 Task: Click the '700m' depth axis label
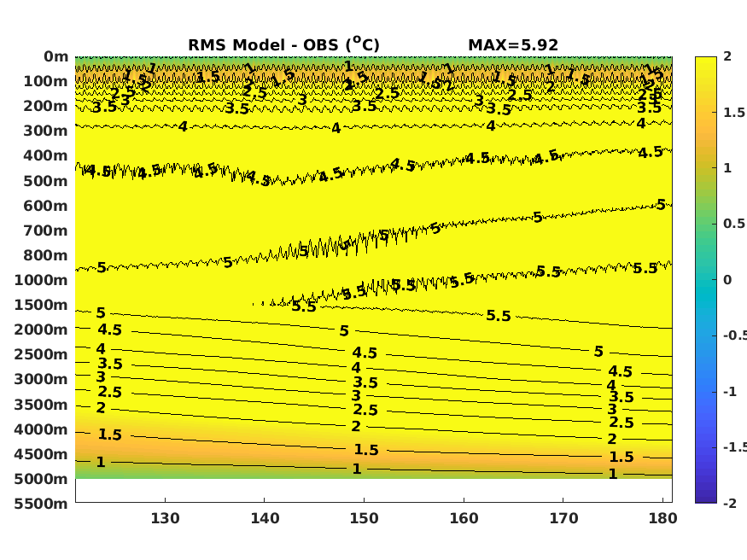pos(46,231)
